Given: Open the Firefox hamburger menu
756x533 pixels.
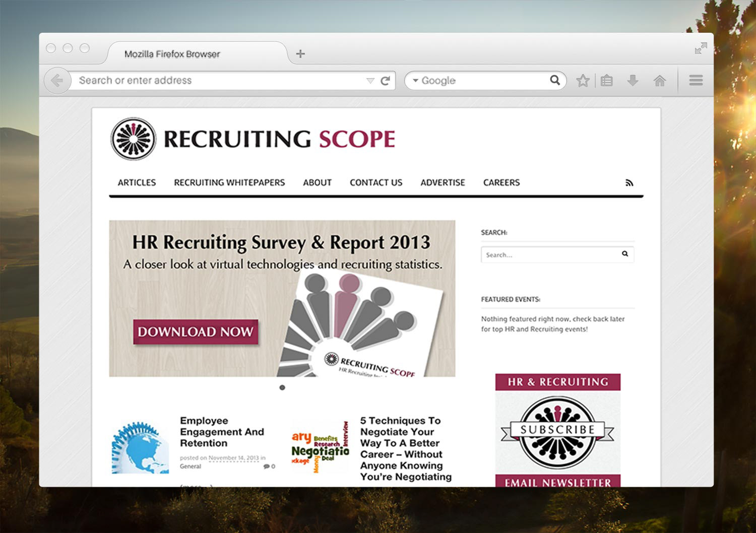Looking at the screenshot, I should (696, 81).
